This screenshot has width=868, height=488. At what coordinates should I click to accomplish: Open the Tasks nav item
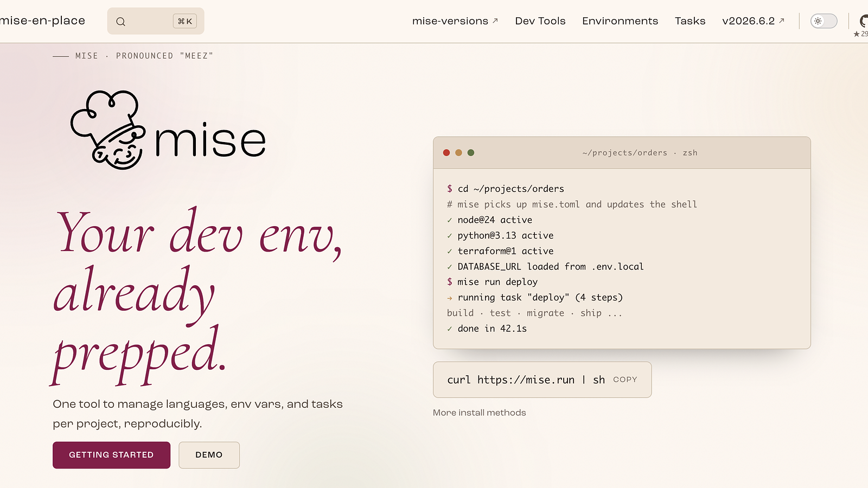click(x=690, y=21)
